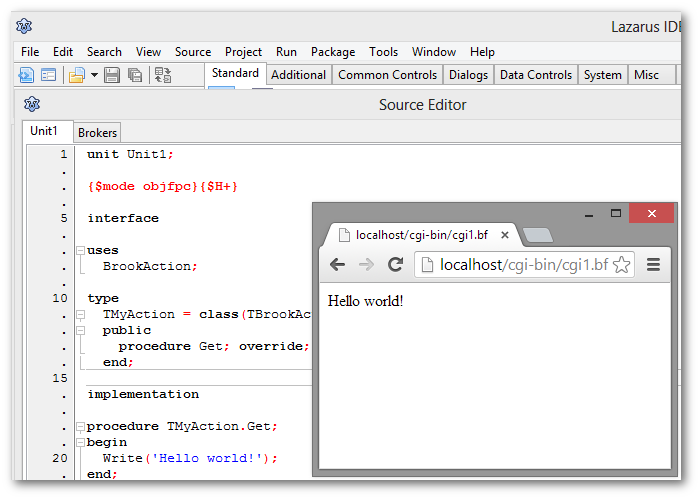Open the Project menu
The image size is (700, 499).
tap(243, 52)
